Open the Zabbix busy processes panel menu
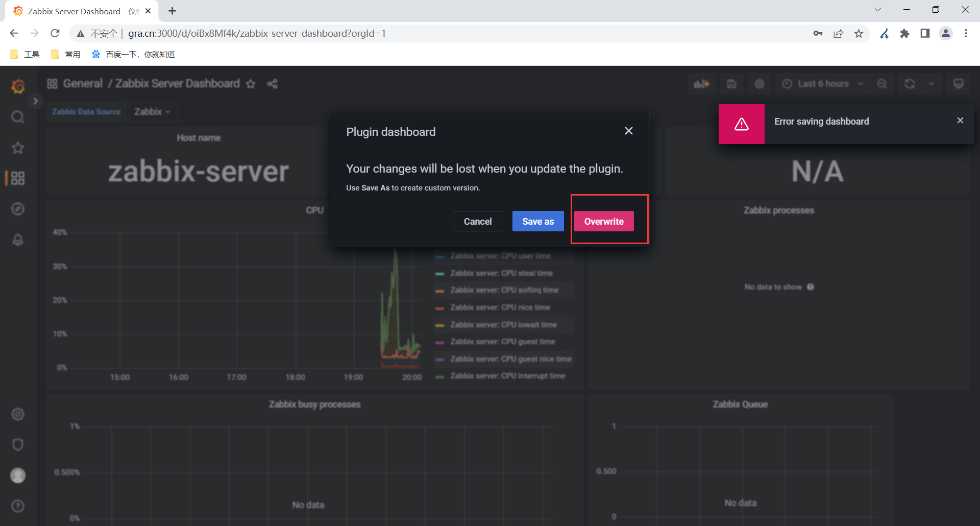 point(314,404)
